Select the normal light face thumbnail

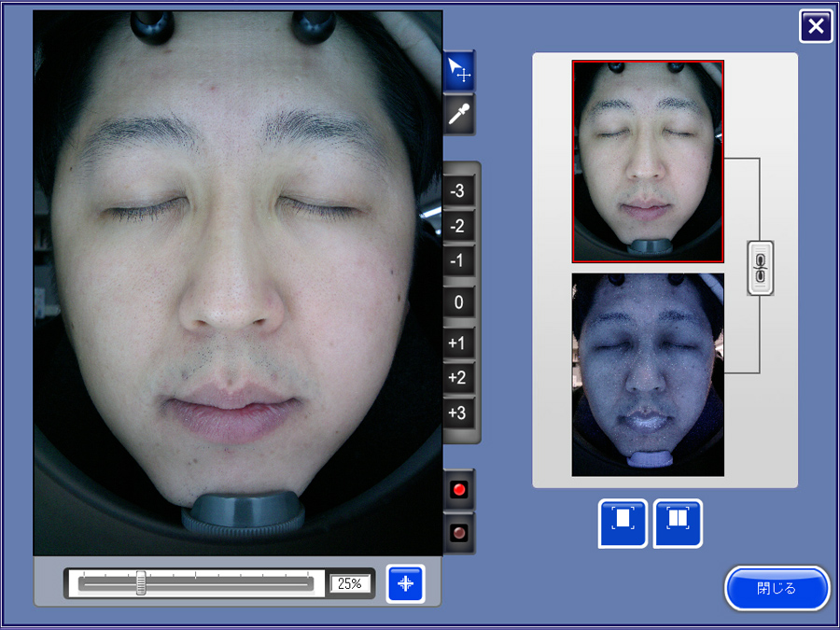[648, 161]
